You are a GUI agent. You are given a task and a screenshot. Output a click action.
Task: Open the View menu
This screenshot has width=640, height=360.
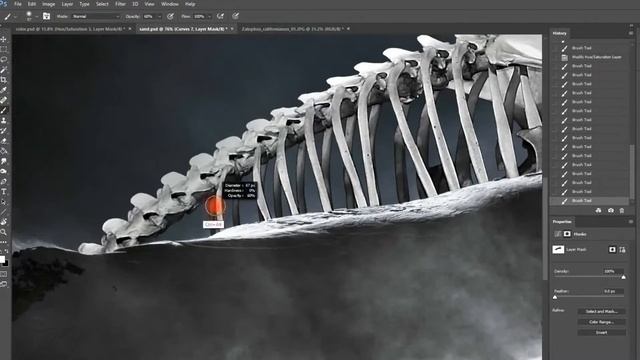pos(149,4)
